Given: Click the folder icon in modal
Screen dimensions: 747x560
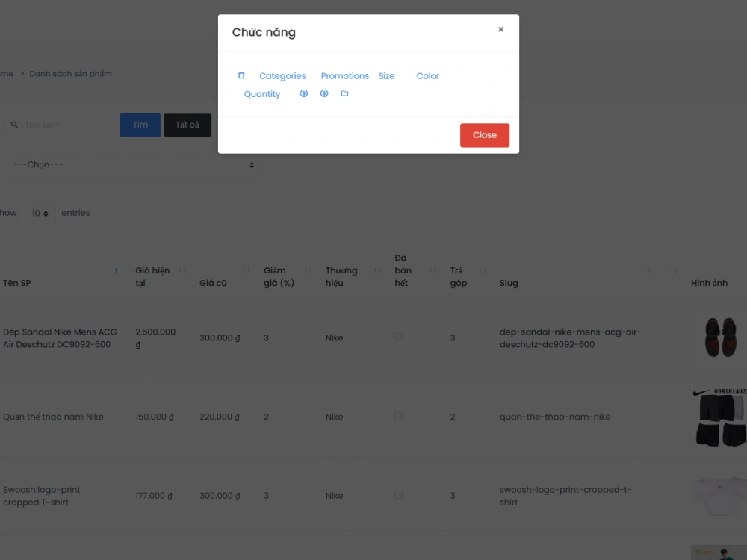Looking at the screenshot, I should tap(344, 93).
